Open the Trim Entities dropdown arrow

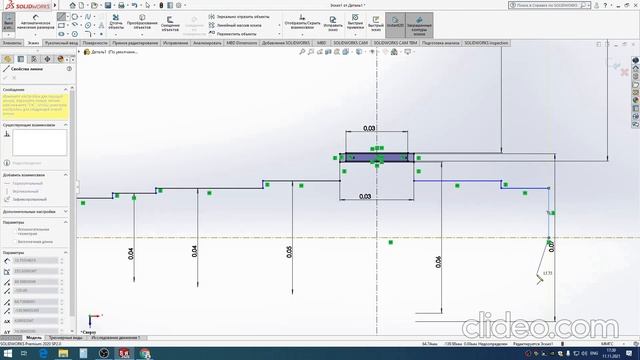tap(116, 34)
